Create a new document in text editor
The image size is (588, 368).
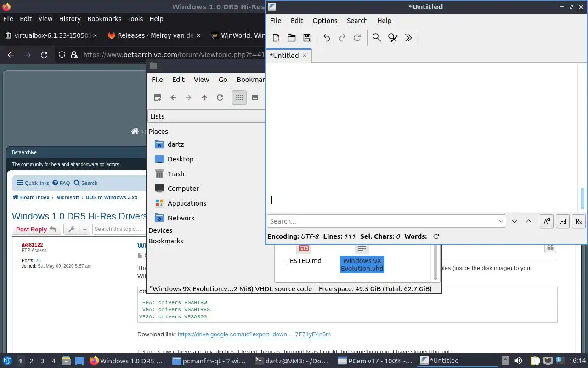coord(276,38)
